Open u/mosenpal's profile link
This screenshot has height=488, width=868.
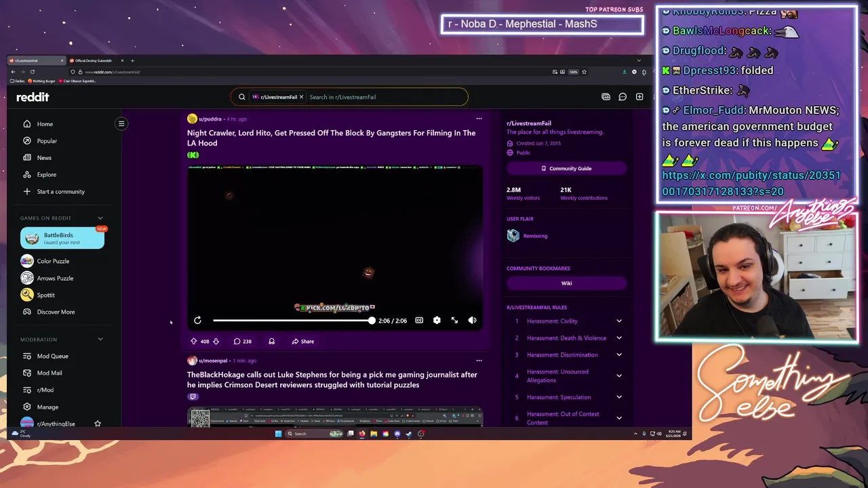(x=213, y=361)
